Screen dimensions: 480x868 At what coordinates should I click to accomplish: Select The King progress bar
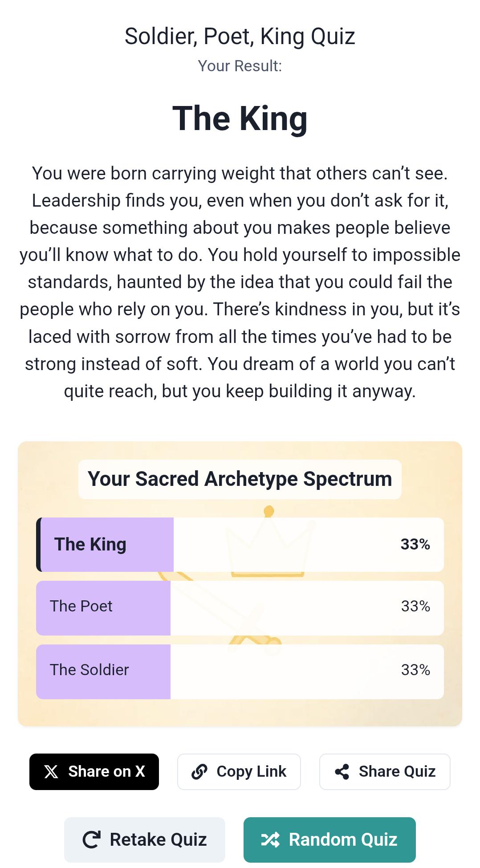[x=240, y=544]
